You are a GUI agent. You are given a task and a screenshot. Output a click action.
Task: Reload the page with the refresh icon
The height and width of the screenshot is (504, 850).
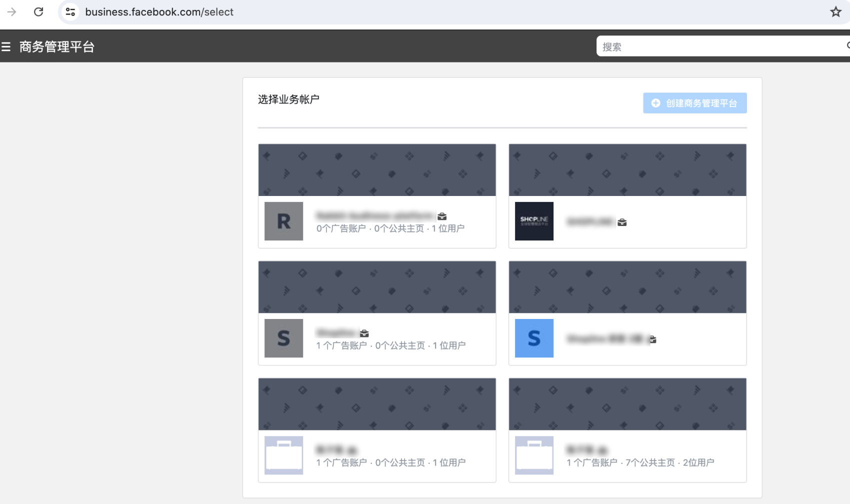pos(38,12)
